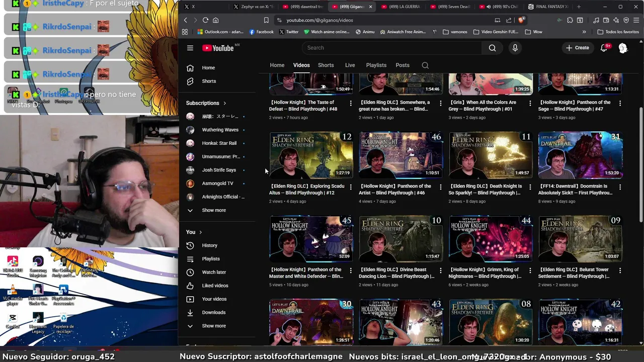The height and width of the screenshot is (362, 644).
Task: Show more bookmarks with the chevron
Action: (x=584, y=32)
